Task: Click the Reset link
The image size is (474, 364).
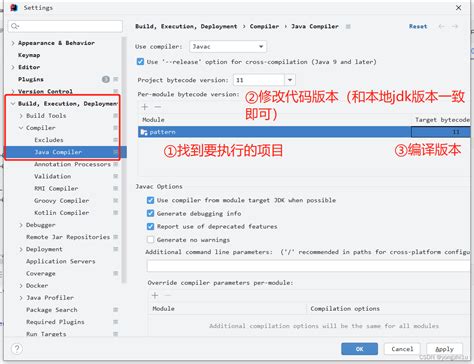Action: click(418, 26)
